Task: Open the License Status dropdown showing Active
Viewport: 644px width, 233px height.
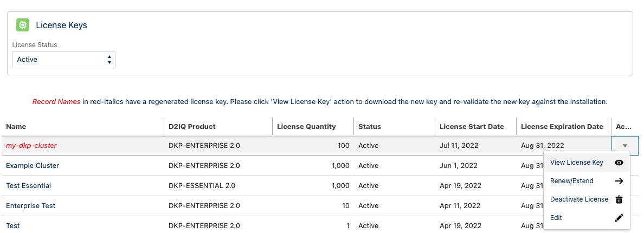Action: (x=63, y=60)
